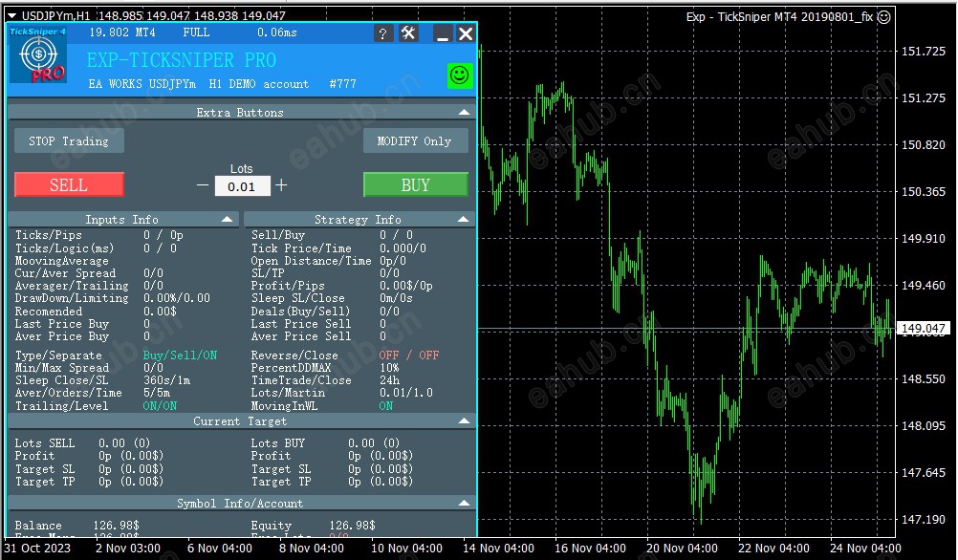This screenshot has width=958, height=560.
Task: Collapse the Symbol Info/Account section
Action: click(x=464, y=504)
